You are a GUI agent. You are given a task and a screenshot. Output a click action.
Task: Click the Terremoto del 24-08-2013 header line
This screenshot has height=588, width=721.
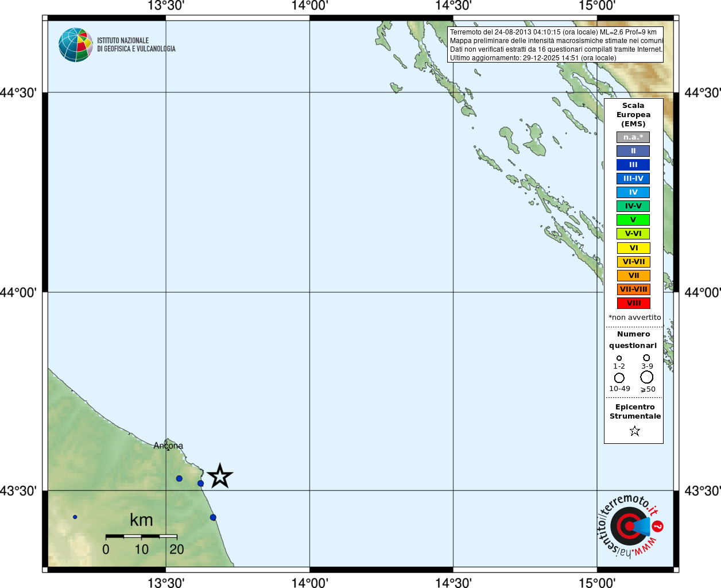point(553,32)
